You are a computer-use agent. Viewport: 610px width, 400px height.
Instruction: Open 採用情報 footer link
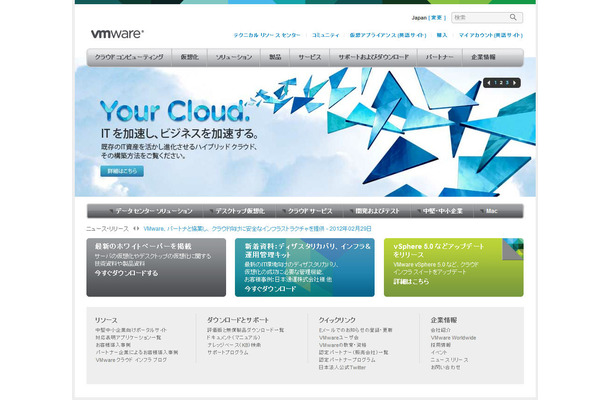click(441, 345)
